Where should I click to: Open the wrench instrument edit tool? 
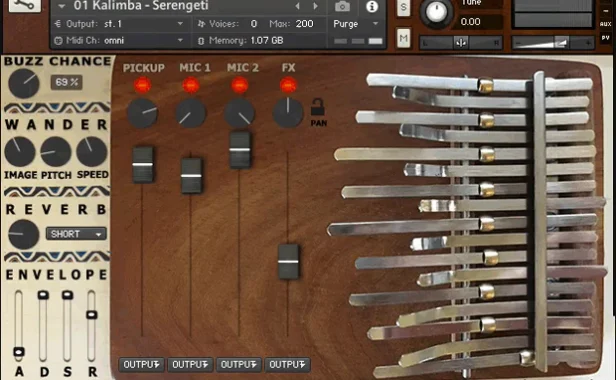coord(24,5)
